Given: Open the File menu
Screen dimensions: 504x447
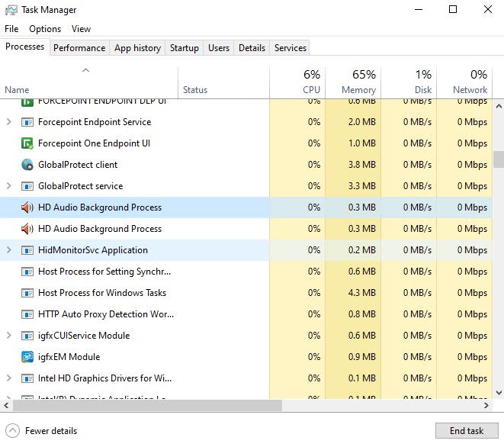Looking at the screenshot, I should point(11,29).
